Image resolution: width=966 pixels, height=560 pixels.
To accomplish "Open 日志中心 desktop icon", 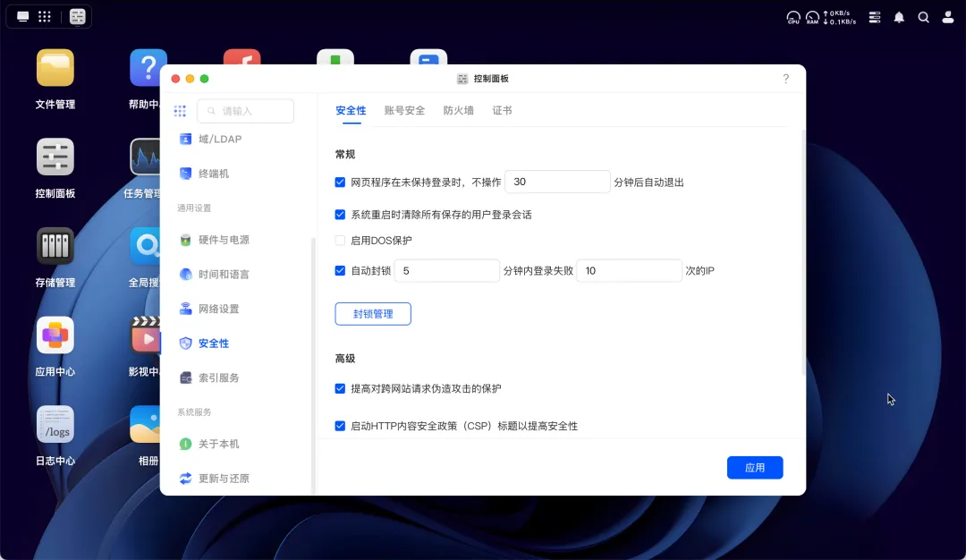I will (x=55, y=424).
